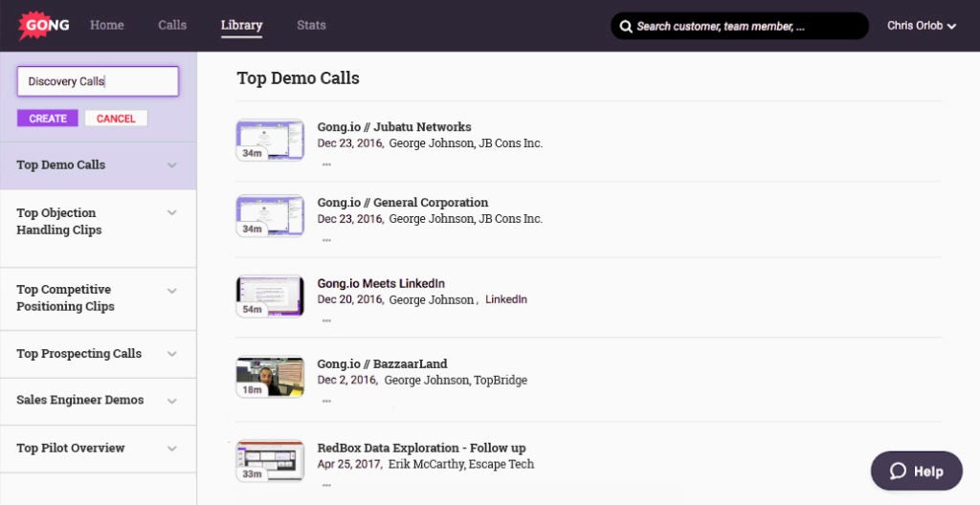This screenshot has width=980, height=505.
Task: Open the BazzaarLand 18m video thumbnail
Action: [270, 377]
